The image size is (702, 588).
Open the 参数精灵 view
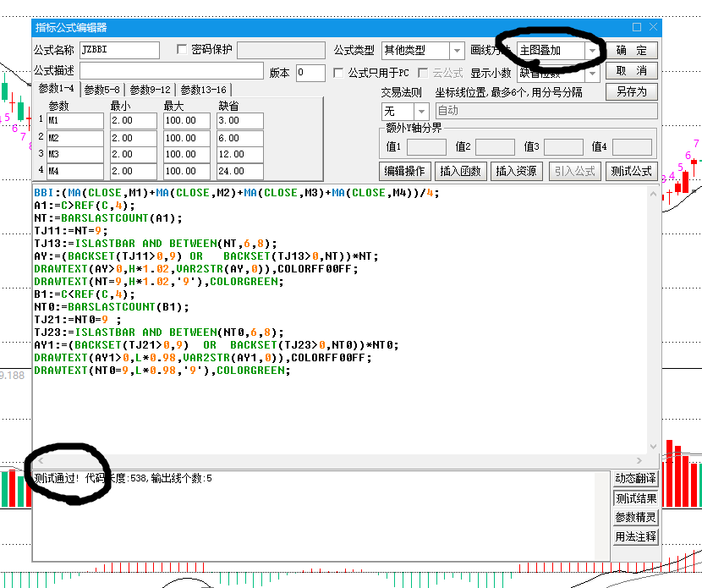[x=635, y=517]
